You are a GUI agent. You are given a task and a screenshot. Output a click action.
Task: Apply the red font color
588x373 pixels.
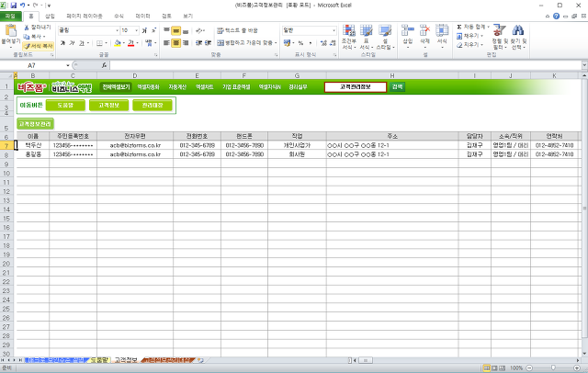click(130, 43)
